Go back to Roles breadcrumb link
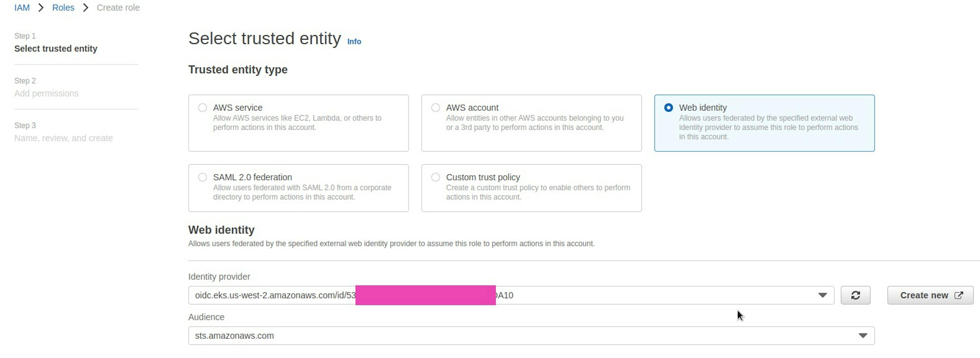980x358 pixels. 63,8
